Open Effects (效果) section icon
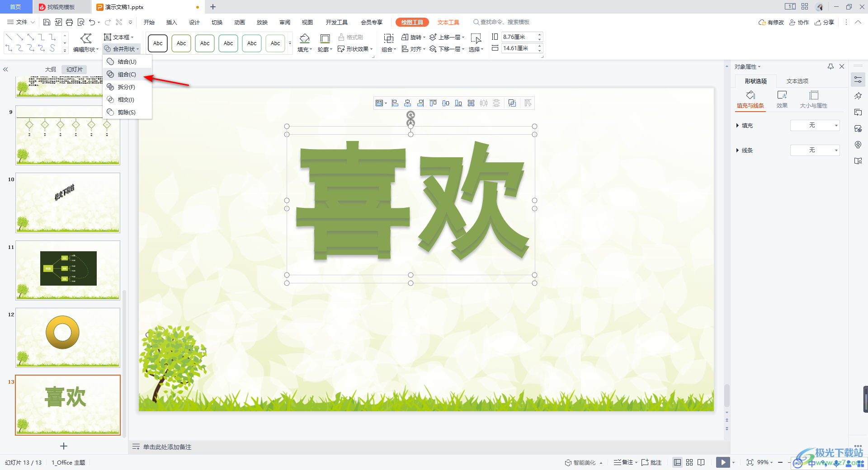This screenshot has width=868, height=470. pyautogui.click(x=782, y=95)
